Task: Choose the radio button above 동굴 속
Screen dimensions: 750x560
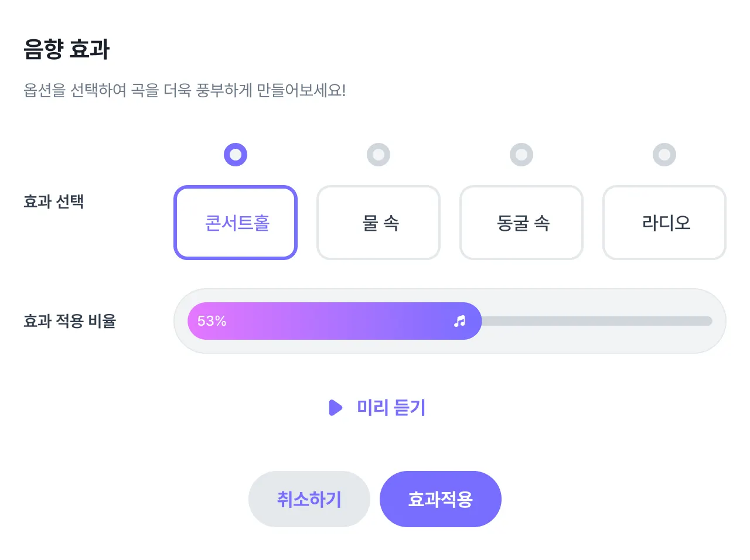Action: (x=521, y=155)
